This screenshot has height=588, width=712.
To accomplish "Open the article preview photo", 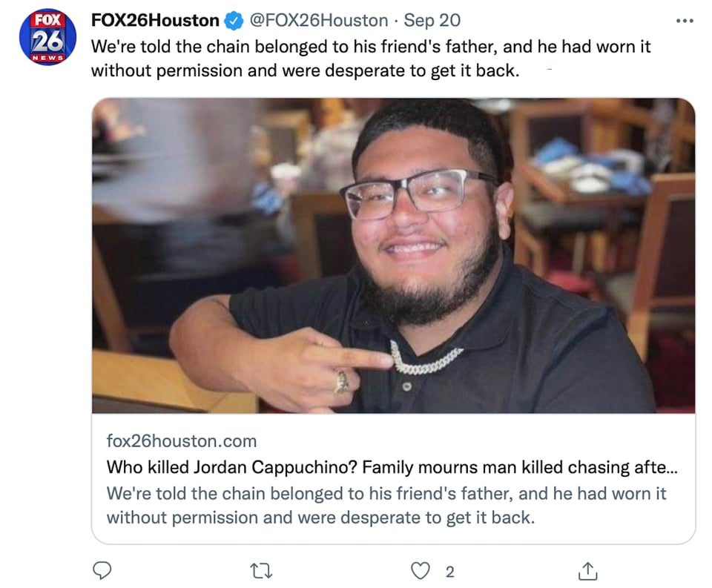I will [393, 256].
